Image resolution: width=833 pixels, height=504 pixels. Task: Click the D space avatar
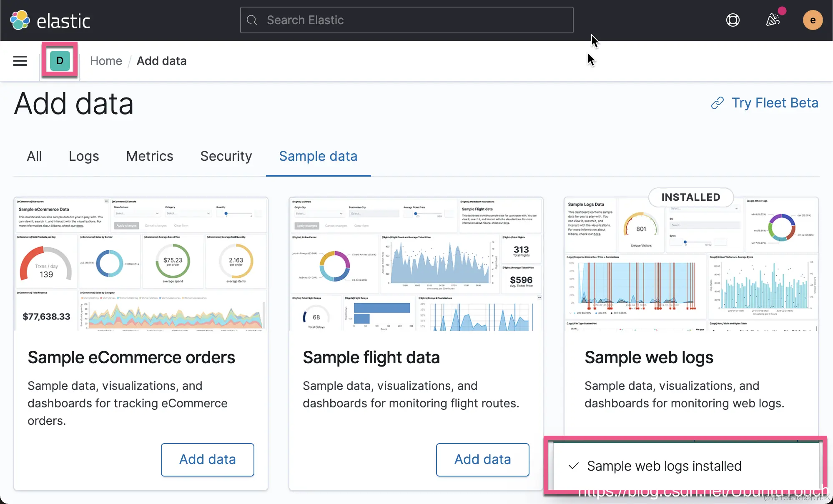point(60,61)
